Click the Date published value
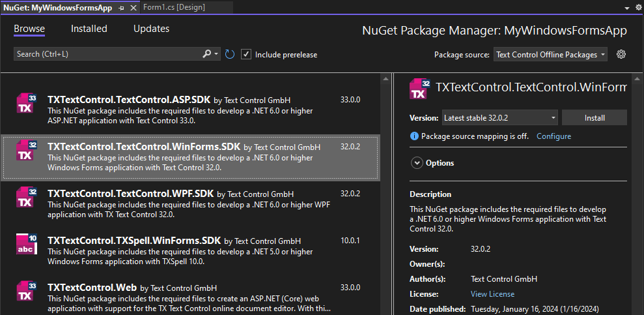The image size is (644, 315). 535,309
